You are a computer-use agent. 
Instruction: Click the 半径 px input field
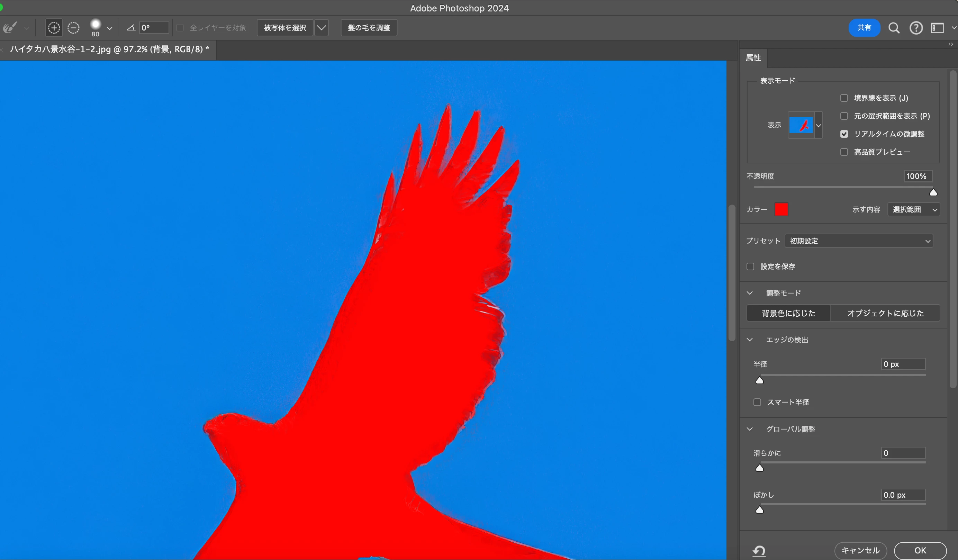pyautogui.click(x=903, y=364)
